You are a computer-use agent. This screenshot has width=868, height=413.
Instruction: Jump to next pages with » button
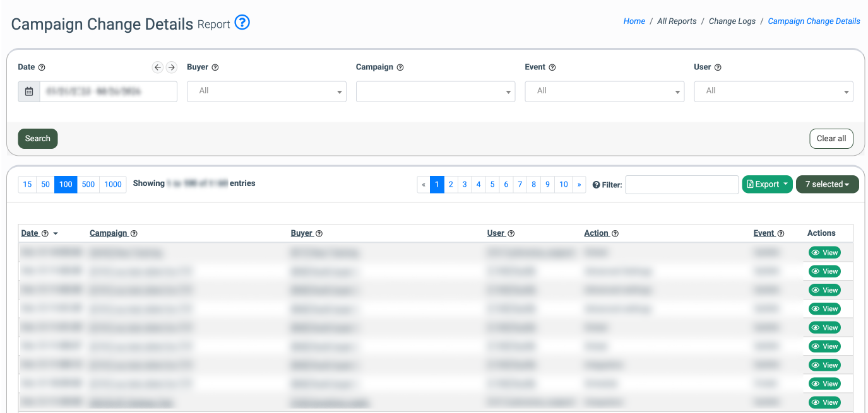point(579,184)
